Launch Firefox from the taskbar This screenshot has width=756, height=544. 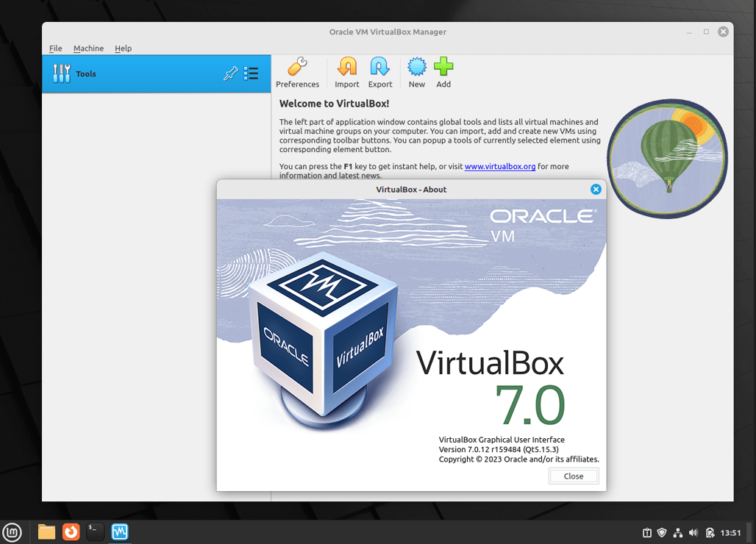click(71, 532)
